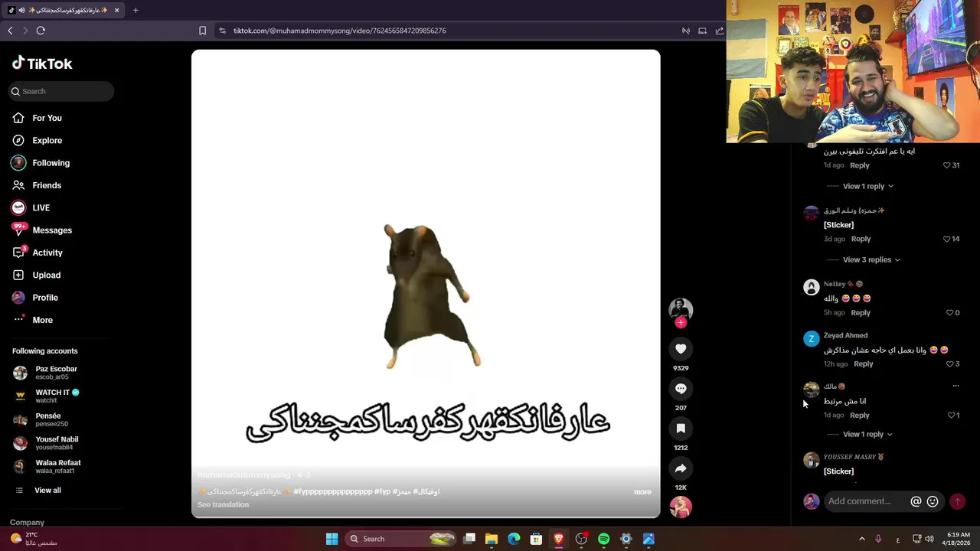Click the taskbar Search box
This screenshot has height=551, width=980.
(x=401, y=539)
